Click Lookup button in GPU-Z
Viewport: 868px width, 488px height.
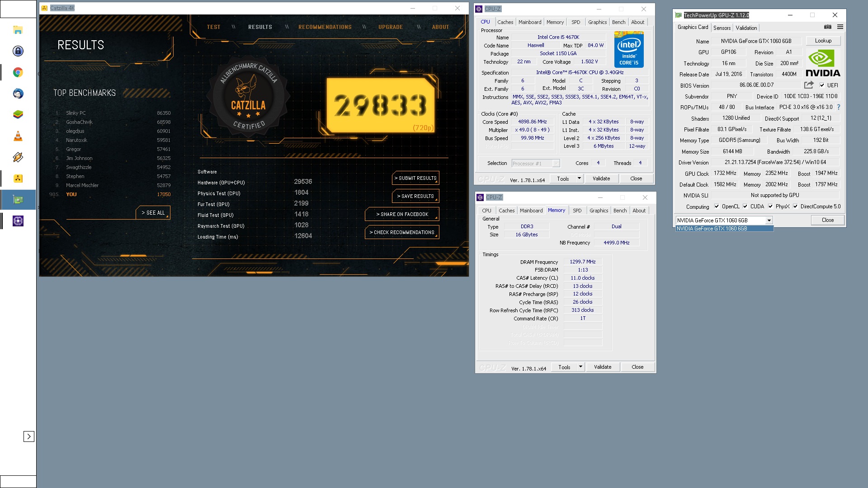(823, 41)
